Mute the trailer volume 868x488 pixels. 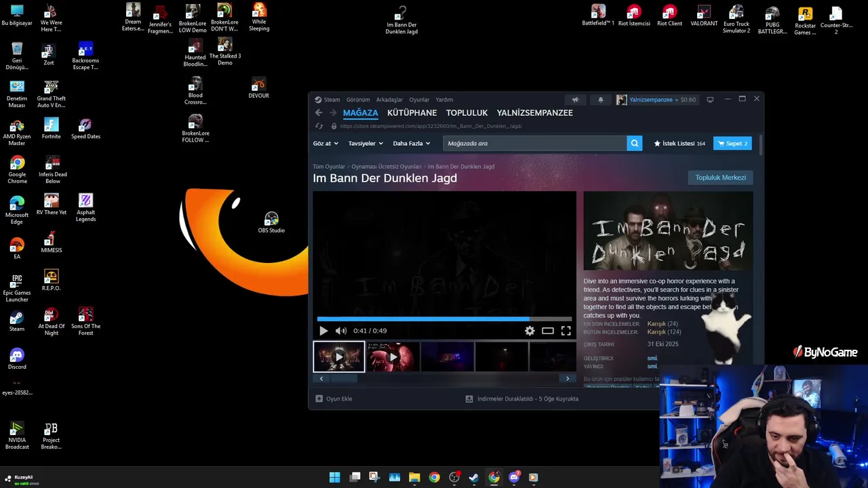point(340,331)
